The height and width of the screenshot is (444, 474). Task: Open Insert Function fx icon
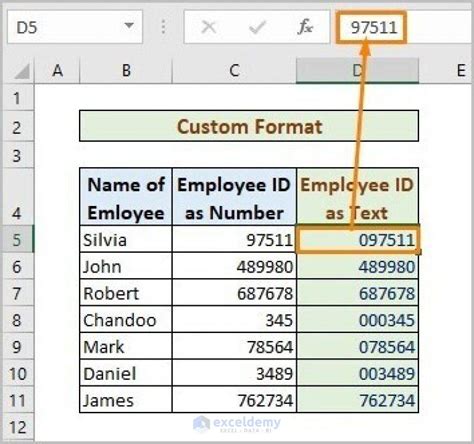point(305,27)
